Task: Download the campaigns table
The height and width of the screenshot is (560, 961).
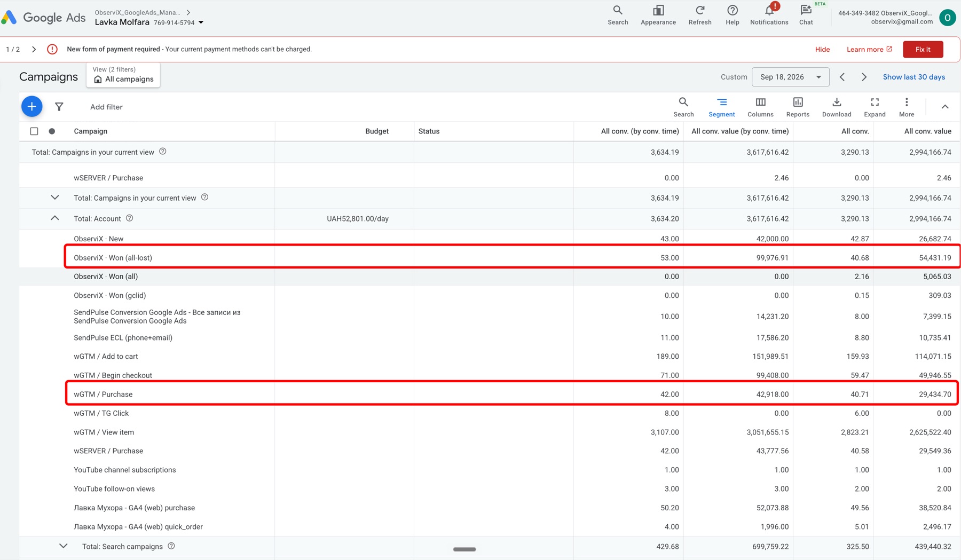Action: 837,107
